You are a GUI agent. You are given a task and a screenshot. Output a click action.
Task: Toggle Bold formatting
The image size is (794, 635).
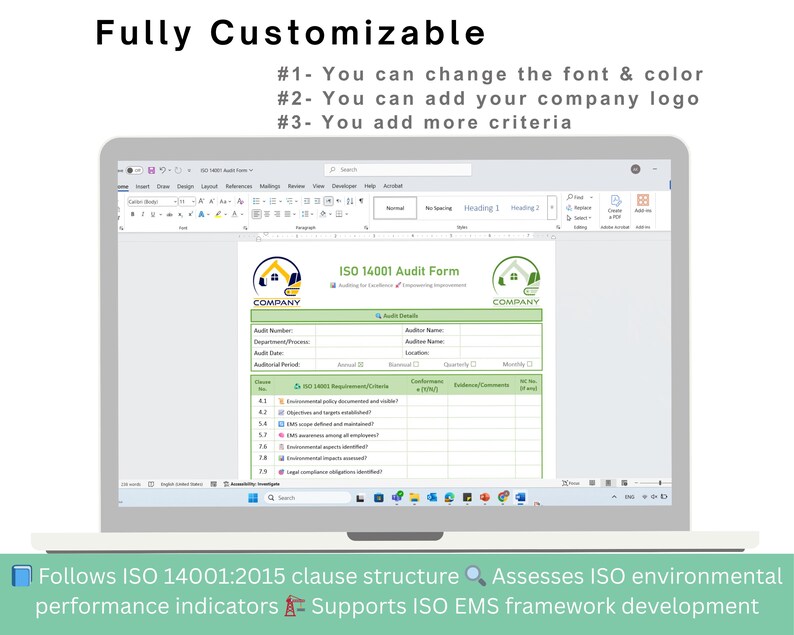pyautogui.click(x=133, y=214)
